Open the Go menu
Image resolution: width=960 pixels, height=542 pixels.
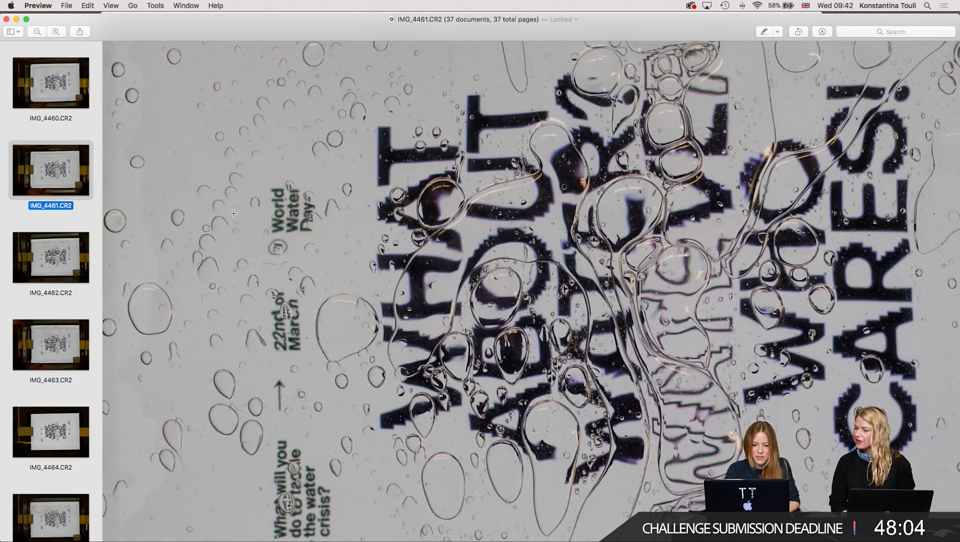click(132, 6)
